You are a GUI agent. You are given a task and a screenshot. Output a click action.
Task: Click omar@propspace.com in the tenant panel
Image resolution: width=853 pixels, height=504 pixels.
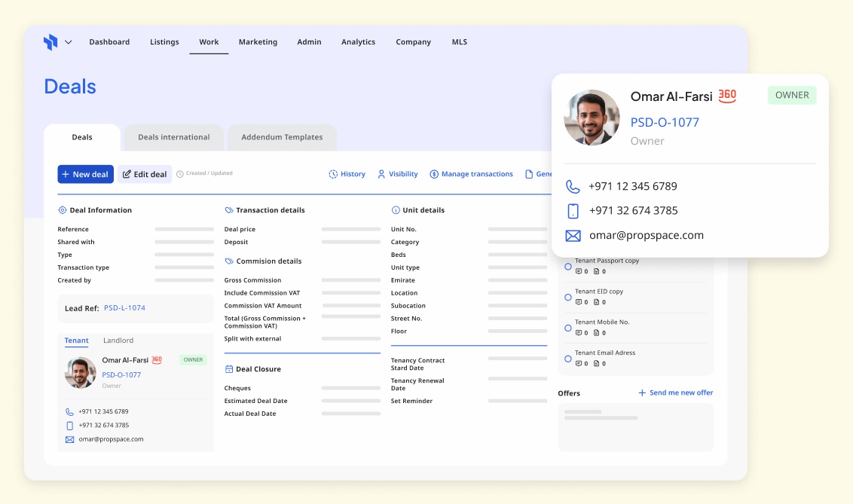click(111, 439)
